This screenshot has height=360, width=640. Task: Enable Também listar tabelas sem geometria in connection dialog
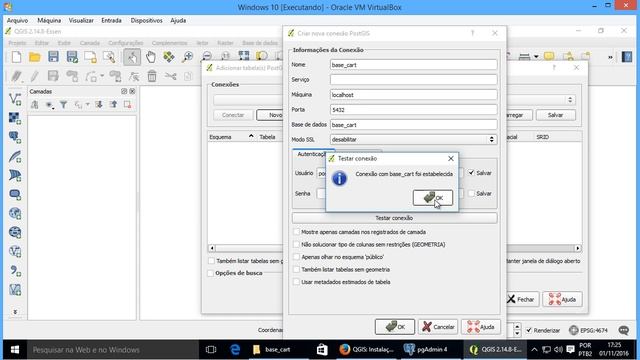(296, 269)
